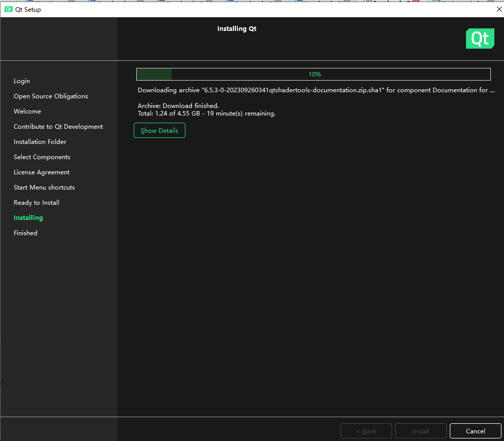This screenshot has width=504, height=441.
Task: Click the disabled Install button
Action: [x=421, y=431]
